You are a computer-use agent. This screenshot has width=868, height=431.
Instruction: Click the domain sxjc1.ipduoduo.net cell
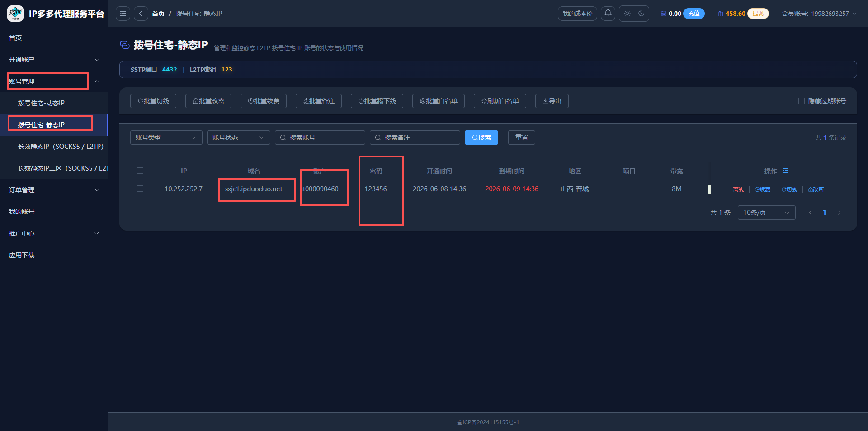254,189
